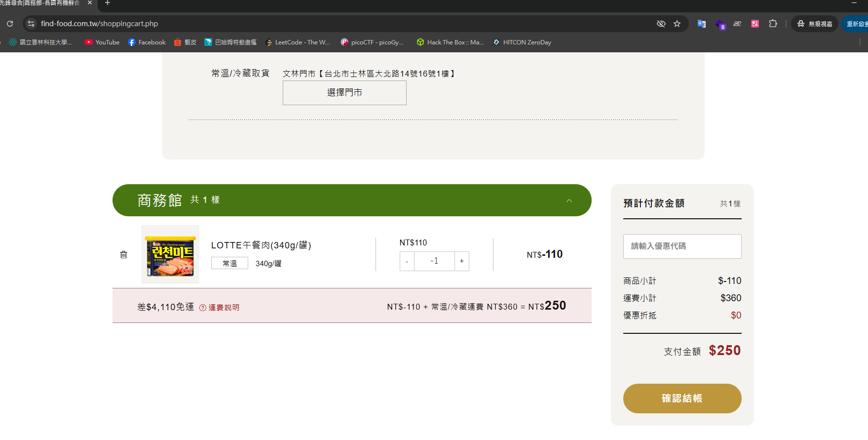Increase quantity with plus button
The height and width of the screenshot is (440, 868).
462,261
